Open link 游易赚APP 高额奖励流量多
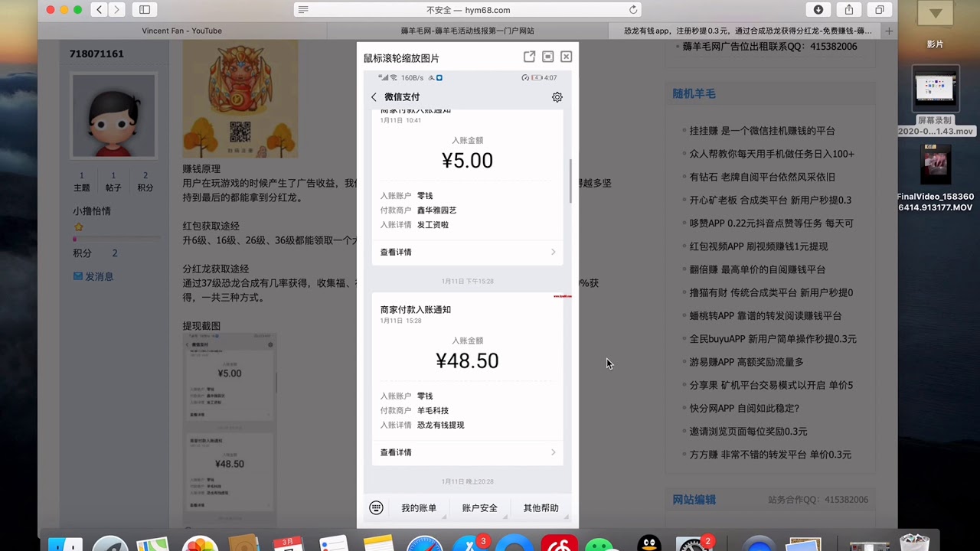Image resolution: width=980 pixels, height=551 pixels. (x=746, y=362)
